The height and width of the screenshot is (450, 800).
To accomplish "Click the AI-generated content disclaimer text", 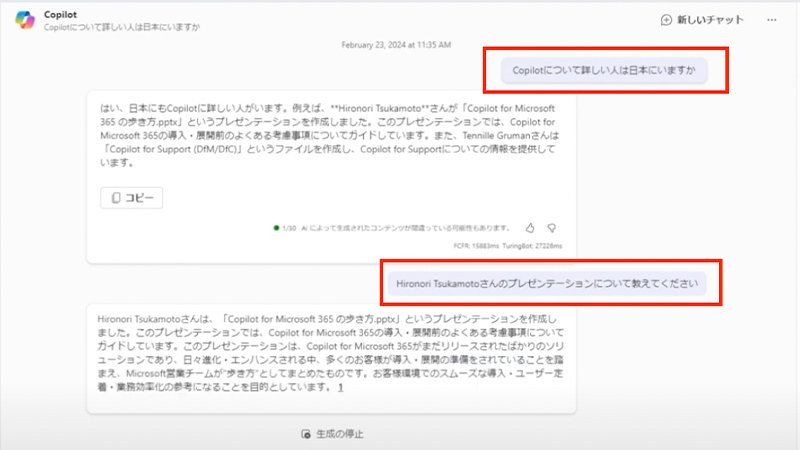I will 407,228.
